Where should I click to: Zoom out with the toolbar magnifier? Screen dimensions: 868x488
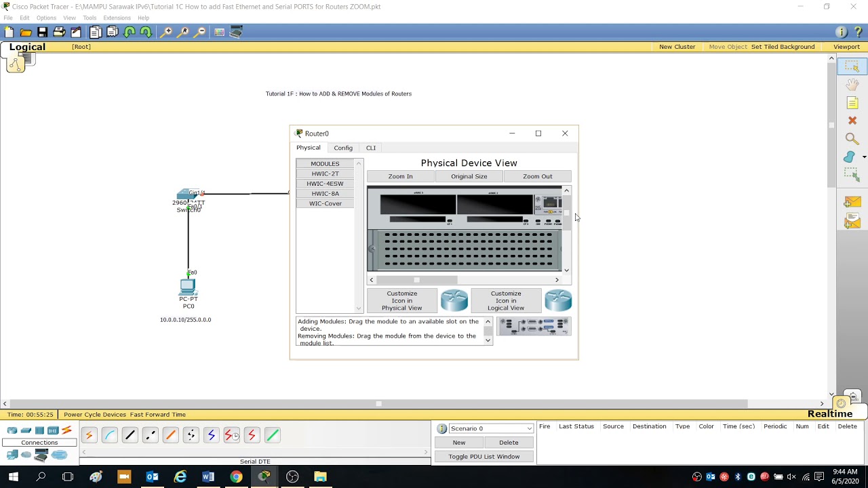pyautogui.click(x=200, y=32)
